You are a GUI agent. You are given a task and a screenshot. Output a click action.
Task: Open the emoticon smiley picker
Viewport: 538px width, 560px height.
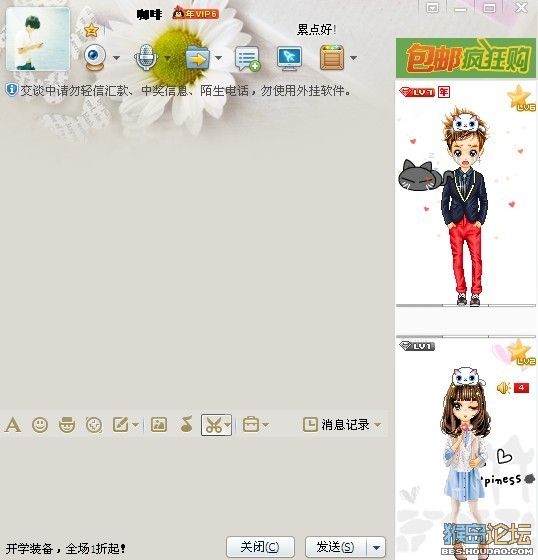pos(40,425)
